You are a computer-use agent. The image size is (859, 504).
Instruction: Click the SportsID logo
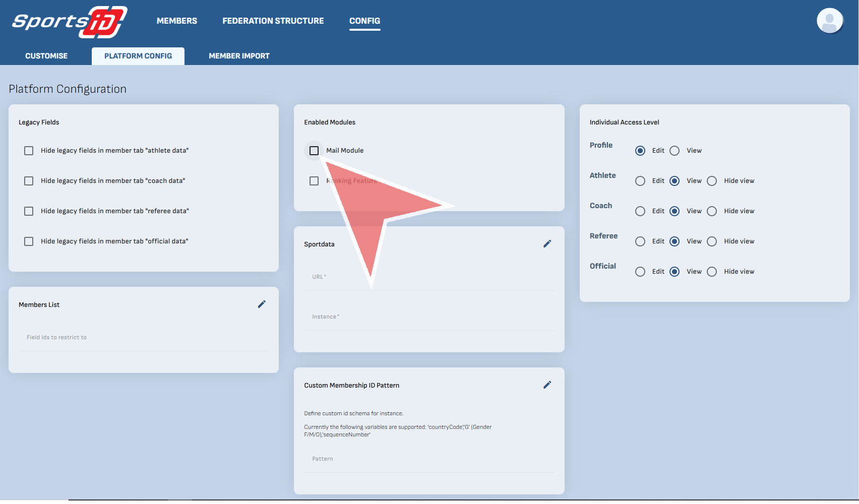[x=70, y=22]
